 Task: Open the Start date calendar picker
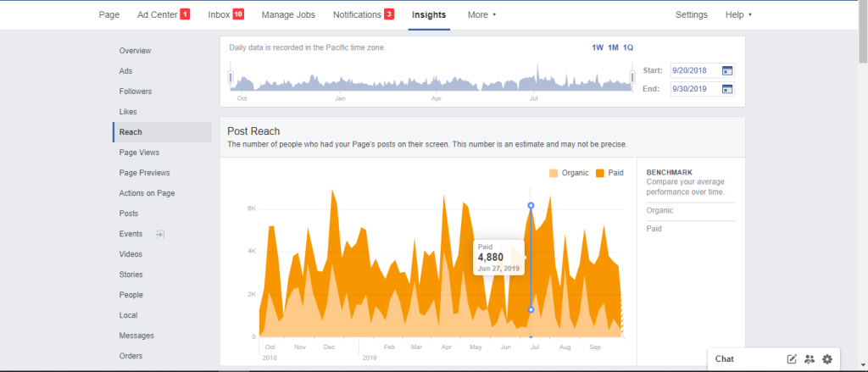[x=726, y=70]
